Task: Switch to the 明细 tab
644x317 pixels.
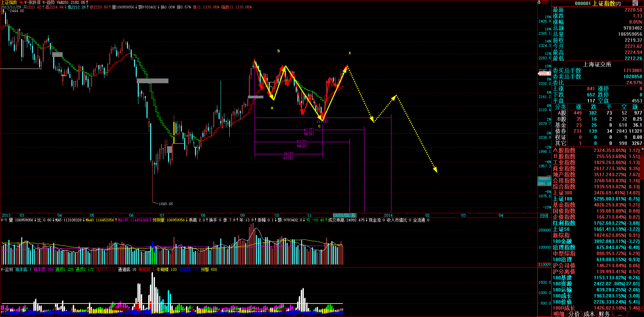Action: (x=559, y=314)
